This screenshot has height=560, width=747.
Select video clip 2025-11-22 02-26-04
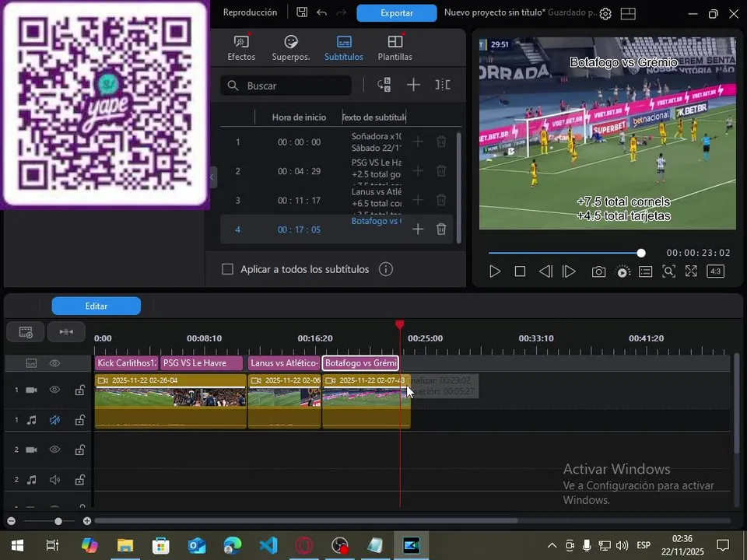170,390
